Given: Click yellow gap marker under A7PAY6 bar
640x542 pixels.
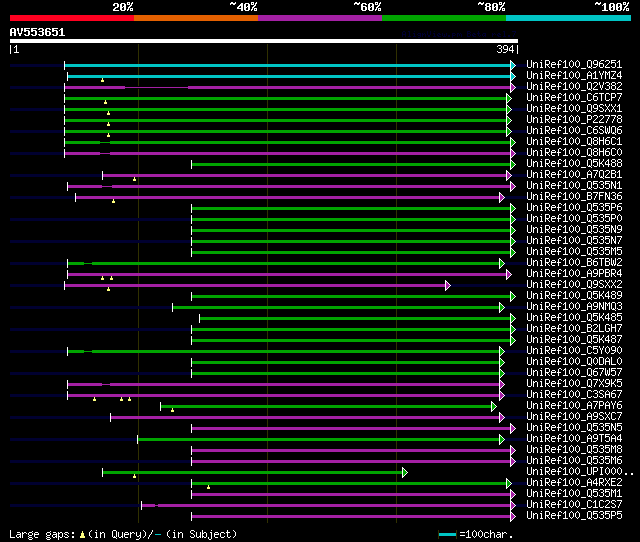Looking at the screenshot, I should coord(172,410).
